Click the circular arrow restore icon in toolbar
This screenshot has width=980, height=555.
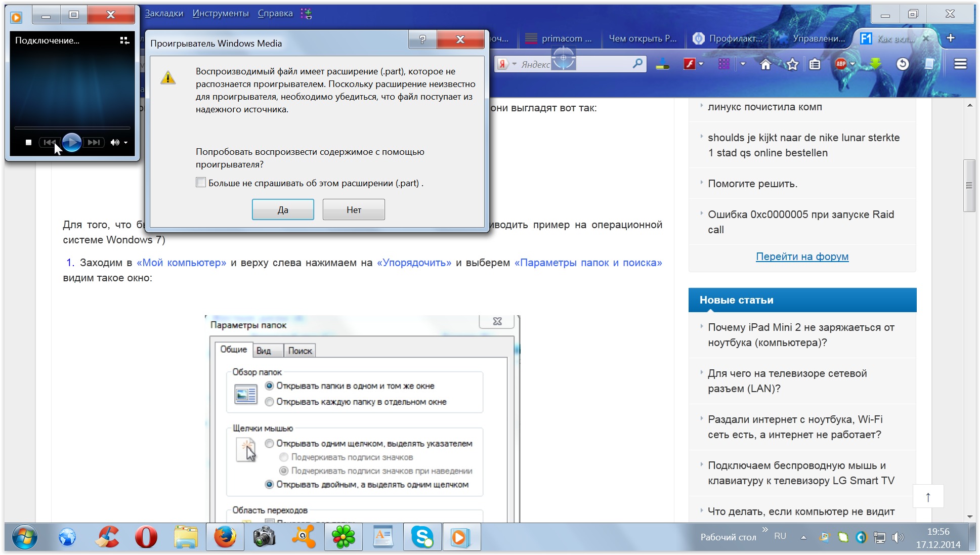[903, 64]
